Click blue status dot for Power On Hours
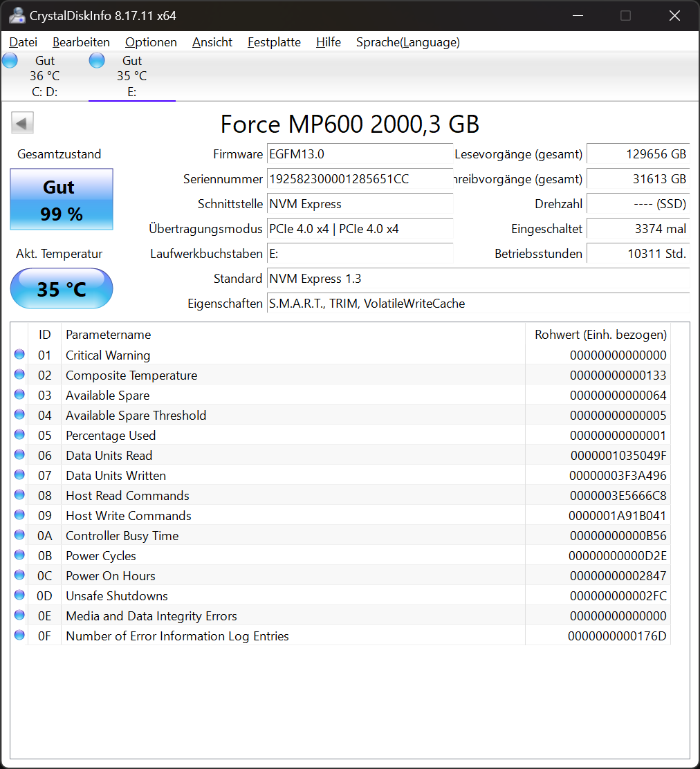This screenshot has width=700, height=769. click(x=19, y=575)
